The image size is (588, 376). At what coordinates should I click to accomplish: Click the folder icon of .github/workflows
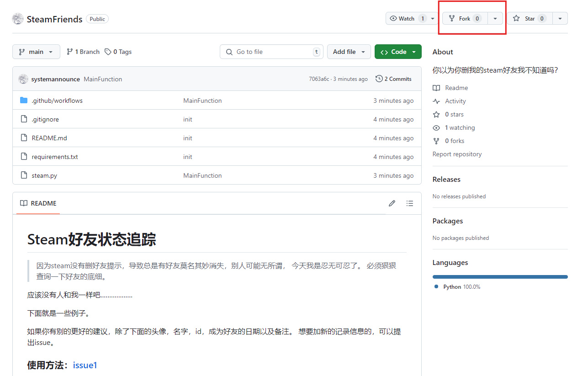pos(24,101)
